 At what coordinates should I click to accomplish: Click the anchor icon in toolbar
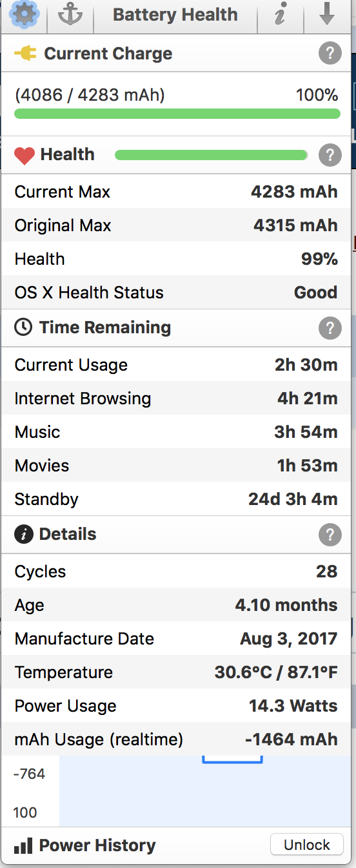[x=70, y=14]
